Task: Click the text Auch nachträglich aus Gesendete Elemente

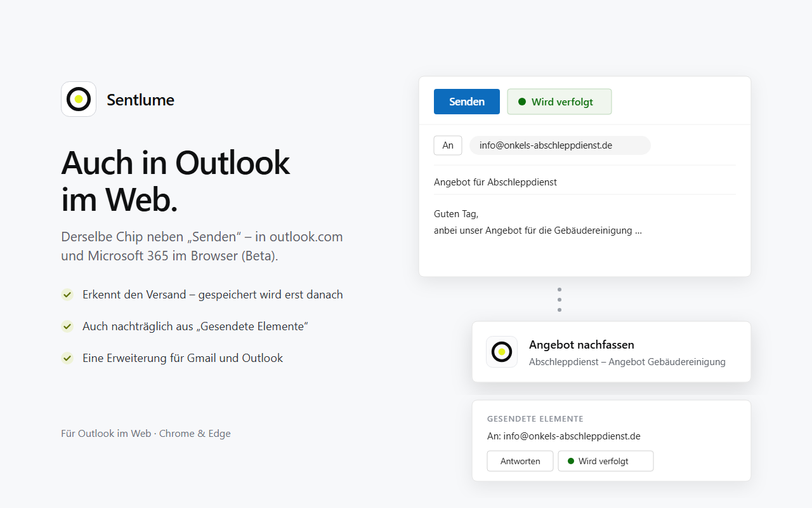Action: pos(195,326)
